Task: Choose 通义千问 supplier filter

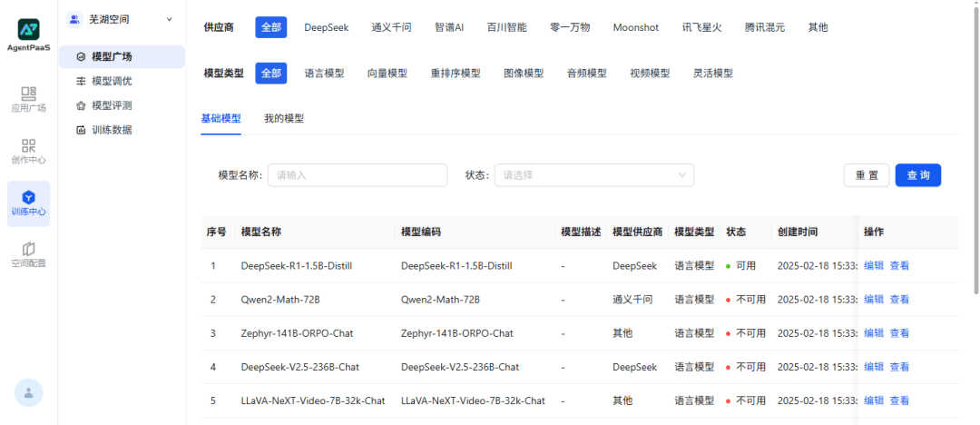Action: click(x=391, y=27)
